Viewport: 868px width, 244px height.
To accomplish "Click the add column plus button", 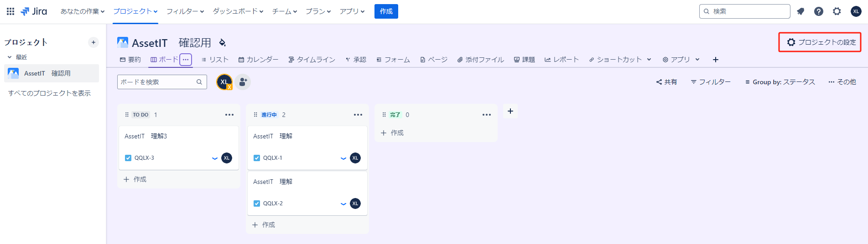I will click(510, 111).
